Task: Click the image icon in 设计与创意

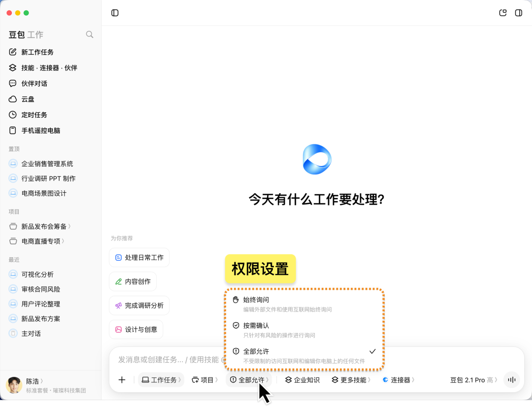Action: point(118,329)
